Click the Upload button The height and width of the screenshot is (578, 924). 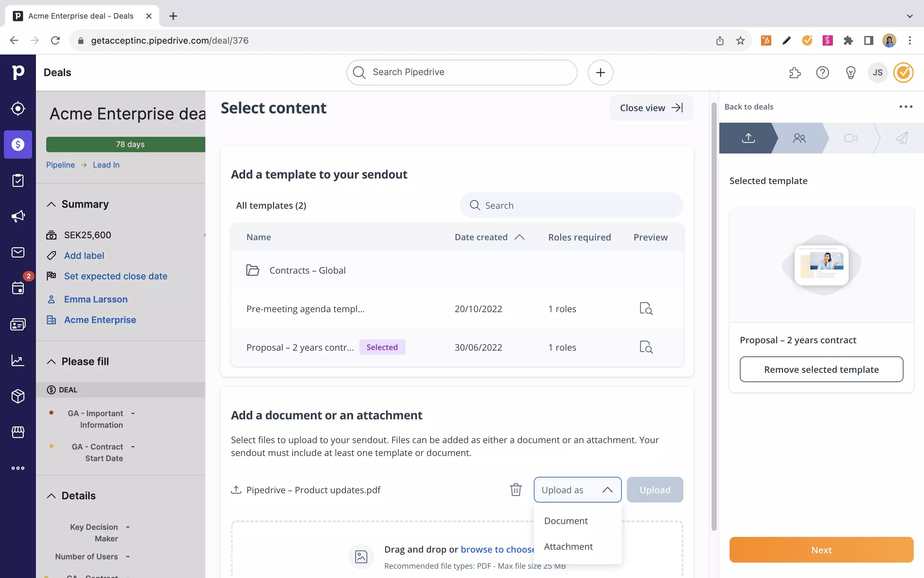655,490
